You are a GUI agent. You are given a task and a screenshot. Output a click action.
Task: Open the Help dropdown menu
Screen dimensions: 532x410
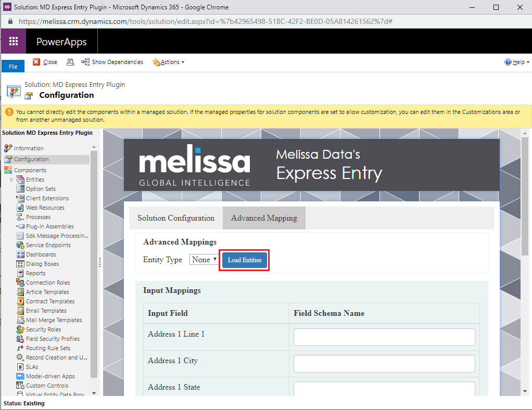pos(517,62)
